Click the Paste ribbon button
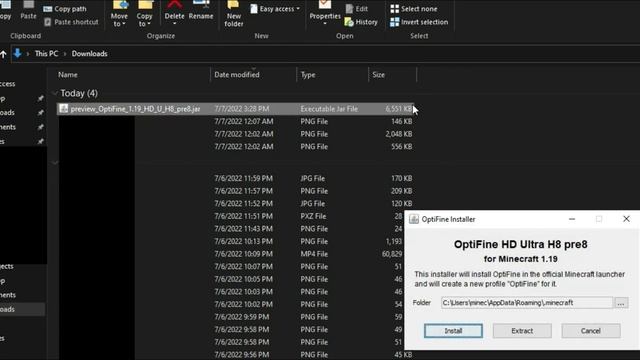This screenshot has height=360, width=640. 28,10
